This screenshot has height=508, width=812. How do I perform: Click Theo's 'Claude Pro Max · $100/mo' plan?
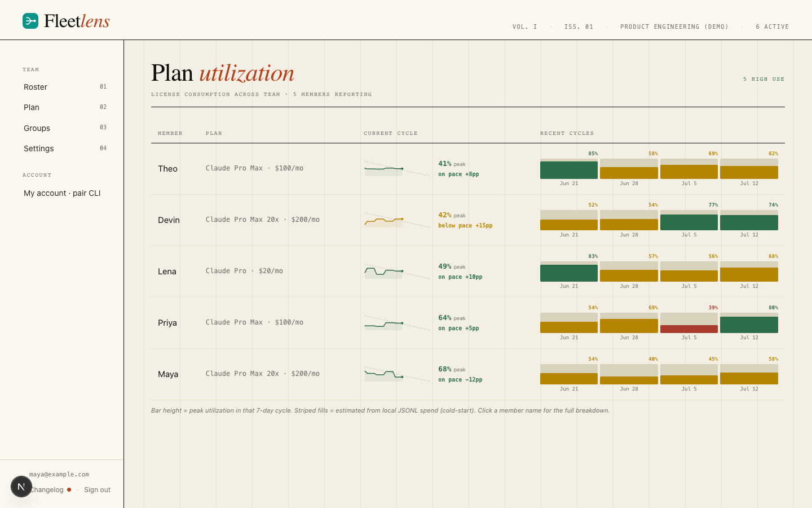pos(254,168)
